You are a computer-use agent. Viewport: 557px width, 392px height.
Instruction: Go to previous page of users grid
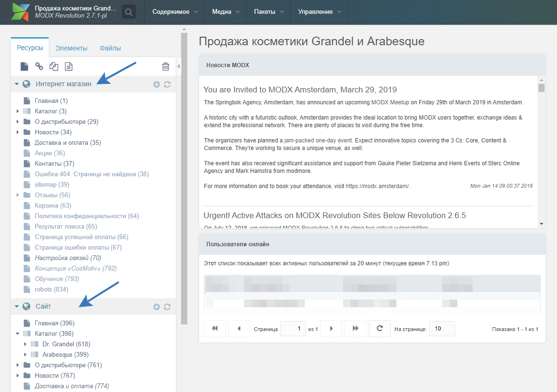point(239,329)
